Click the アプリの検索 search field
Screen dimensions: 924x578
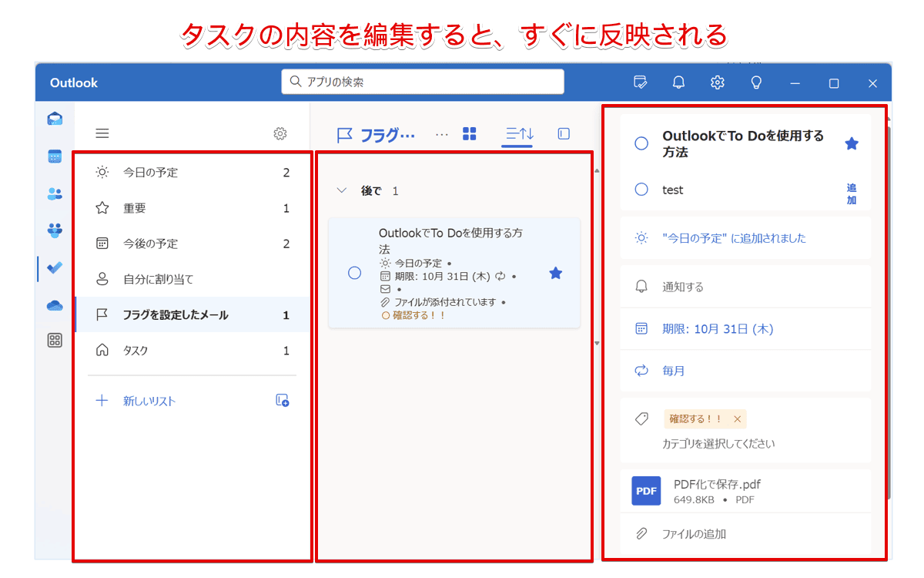[x=422, y=81]
